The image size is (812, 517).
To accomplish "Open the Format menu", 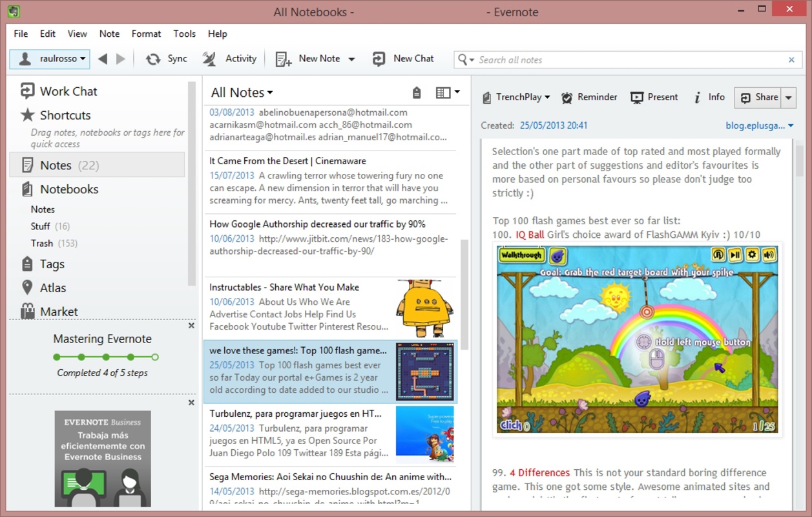I will 146,34.
